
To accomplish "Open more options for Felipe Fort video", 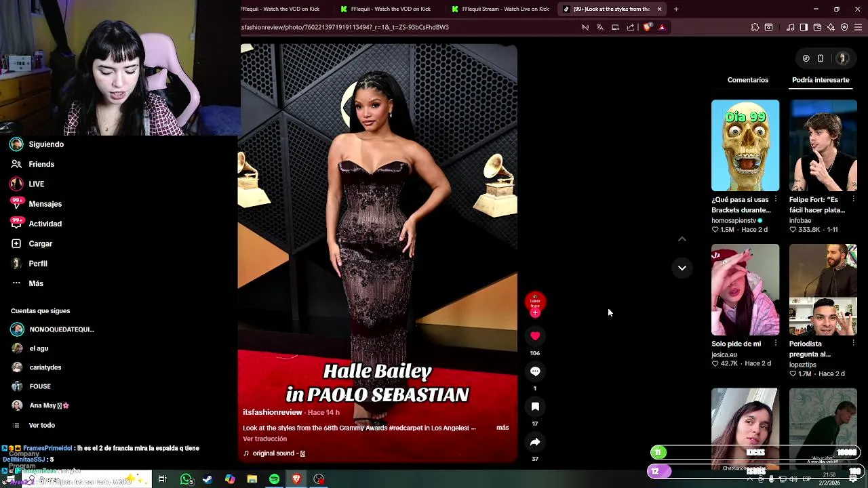I will tap(853, 199).
